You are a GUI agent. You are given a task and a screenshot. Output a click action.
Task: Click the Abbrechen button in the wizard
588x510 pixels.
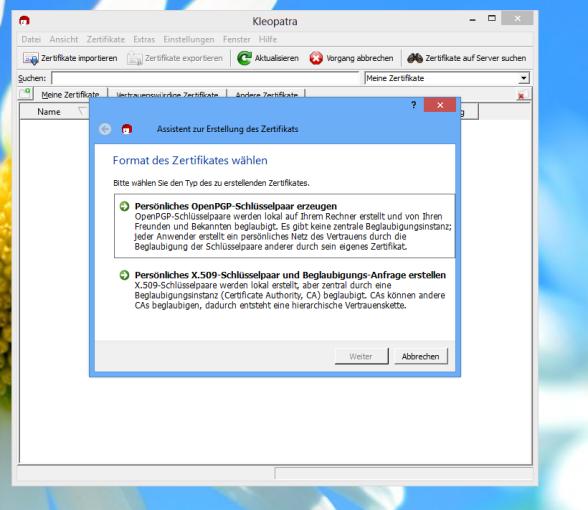pos(421,356)
